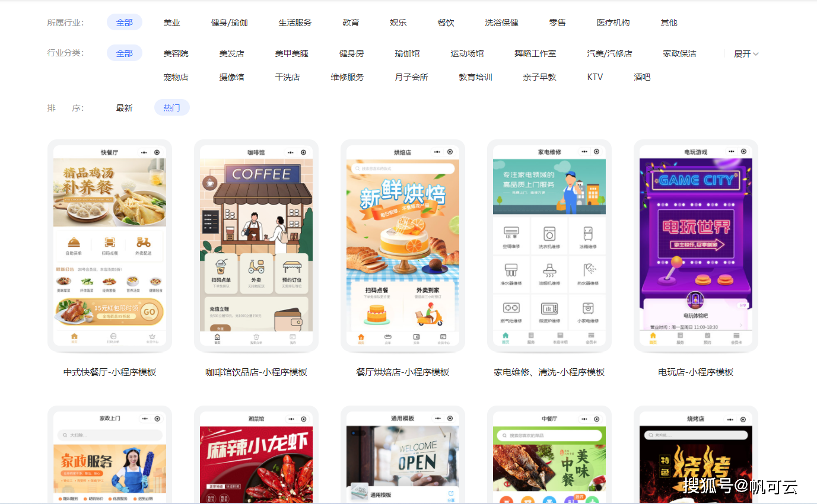Click 微波炉维修 icon in 家电维修 template
The width and height of the screenshot is (817, 504).
pyautogui.click(x=549, y=308)
